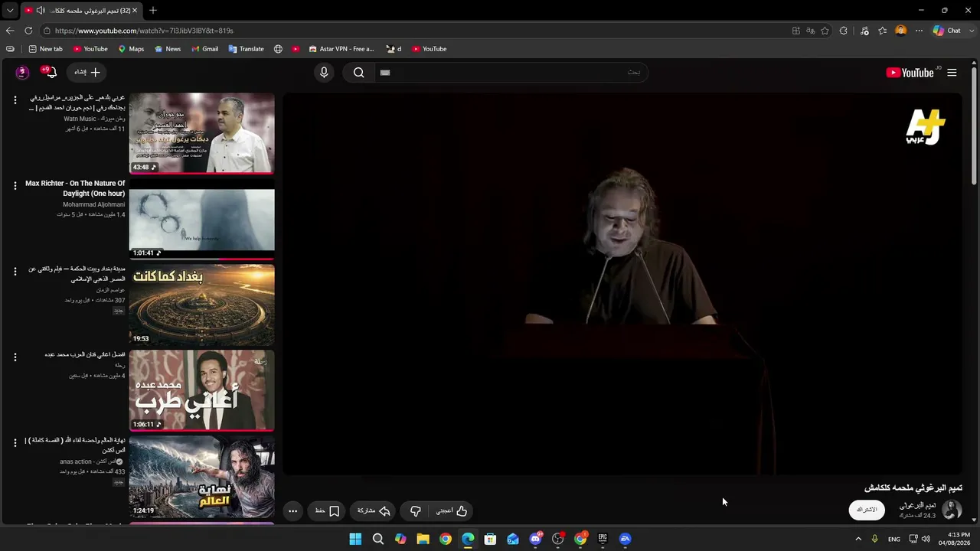Show hidden system tray icons
The width and height of the screenshot is (980, 551).
tap(858, 540)
